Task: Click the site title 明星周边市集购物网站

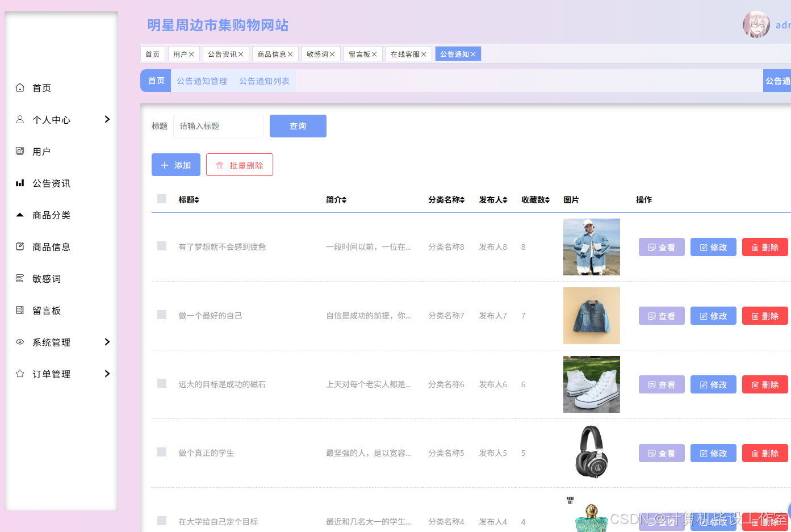Action: [x=218, y=25]
